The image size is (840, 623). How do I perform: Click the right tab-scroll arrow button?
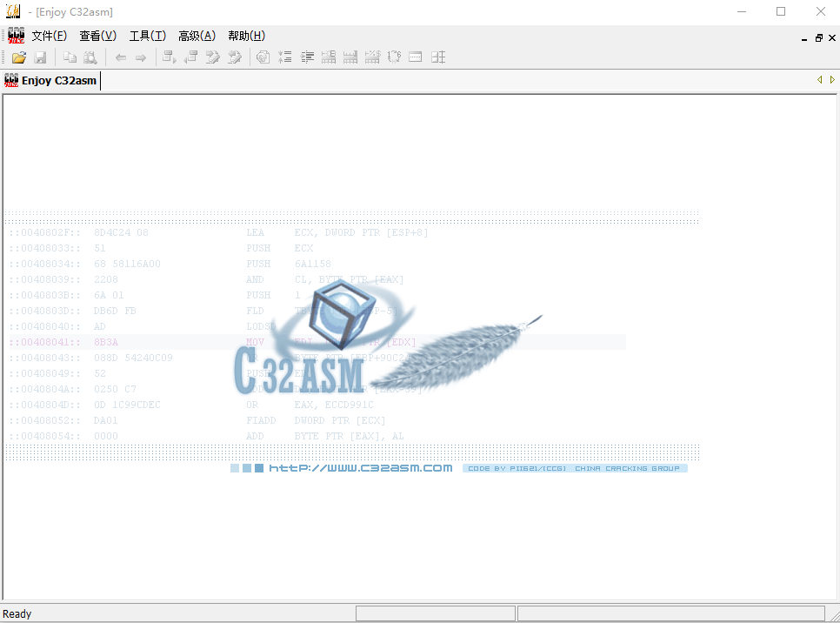833,79
